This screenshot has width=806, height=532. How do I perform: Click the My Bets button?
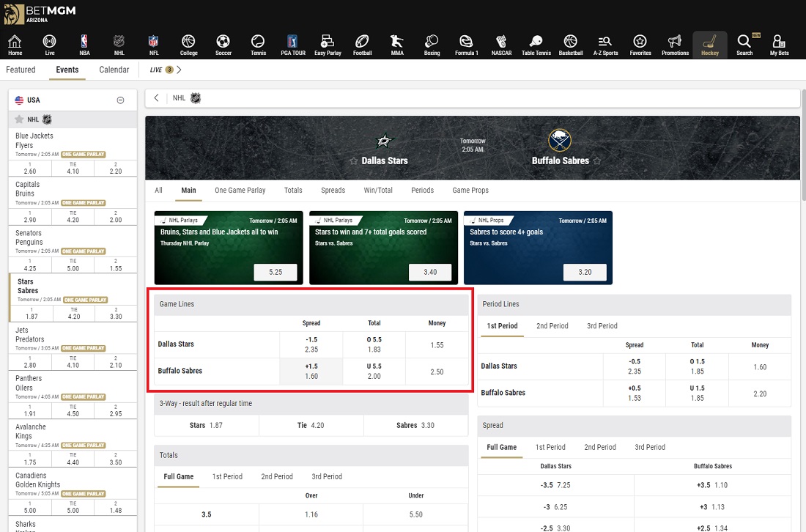[779, 45]
